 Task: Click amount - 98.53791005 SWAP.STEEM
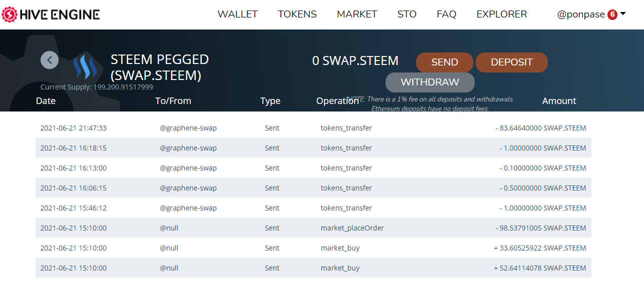click(541, 228)
